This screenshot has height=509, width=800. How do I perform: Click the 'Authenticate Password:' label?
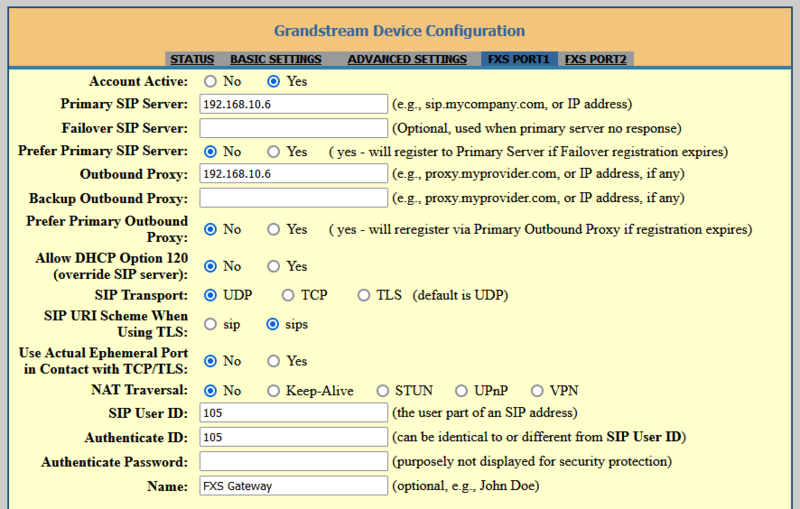(x=114, y=462)
